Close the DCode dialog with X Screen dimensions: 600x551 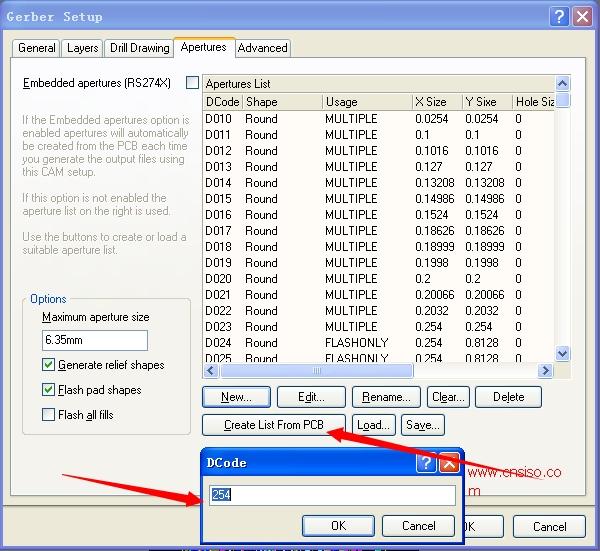[x=449, y=463]
